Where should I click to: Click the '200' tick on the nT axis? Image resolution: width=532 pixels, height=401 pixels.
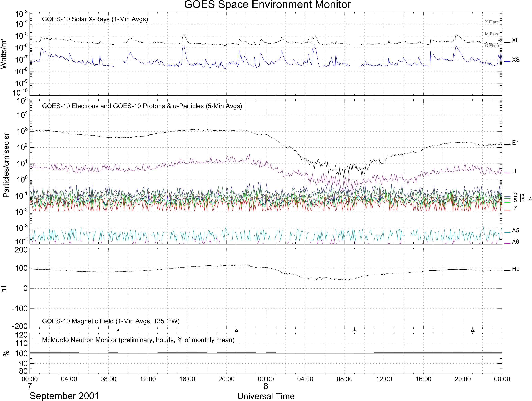21,250
